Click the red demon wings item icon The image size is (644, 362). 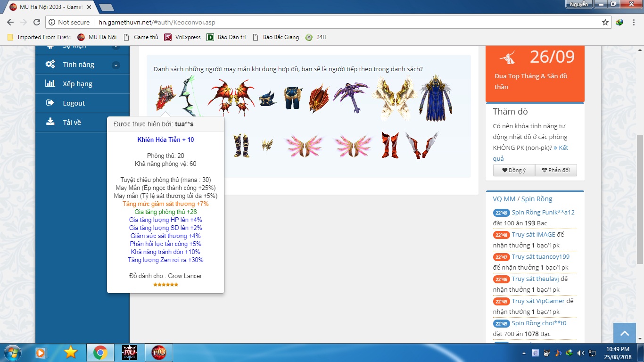pyautogui.click(x=231, y=97)
